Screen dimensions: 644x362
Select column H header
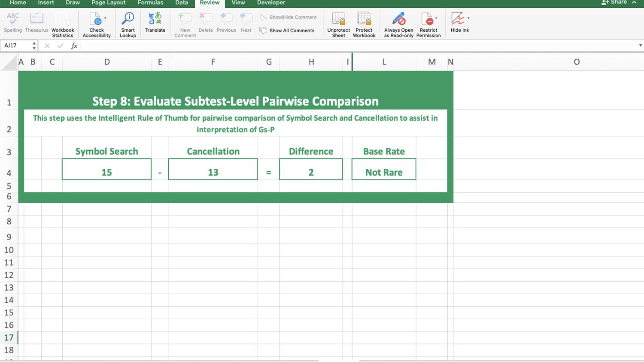click(311, 62)
